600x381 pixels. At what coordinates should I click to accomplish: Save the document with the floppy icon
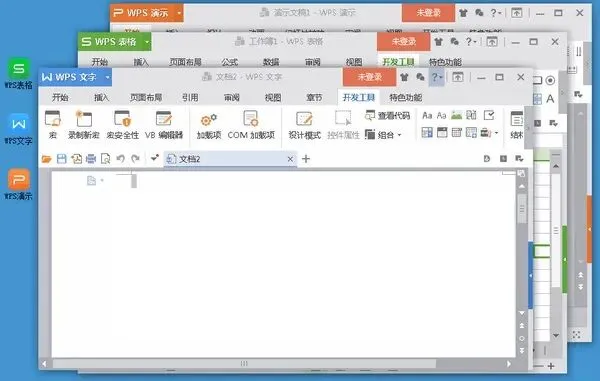point(62,159)
